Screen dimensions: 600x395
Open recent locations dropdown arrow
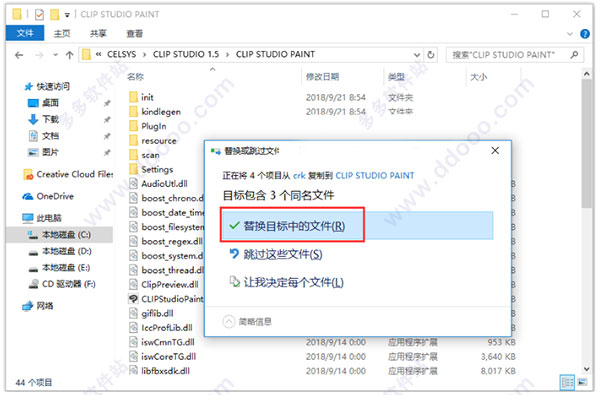coord(55,55)
